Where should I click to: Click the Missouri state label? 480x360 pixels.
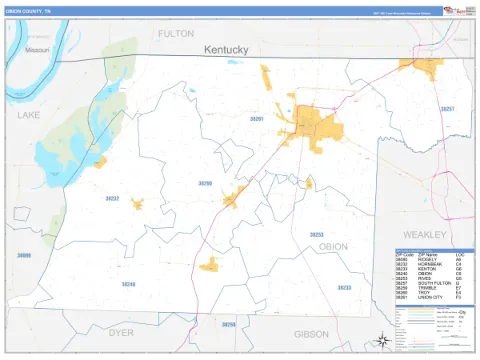(x=37, y=50)
